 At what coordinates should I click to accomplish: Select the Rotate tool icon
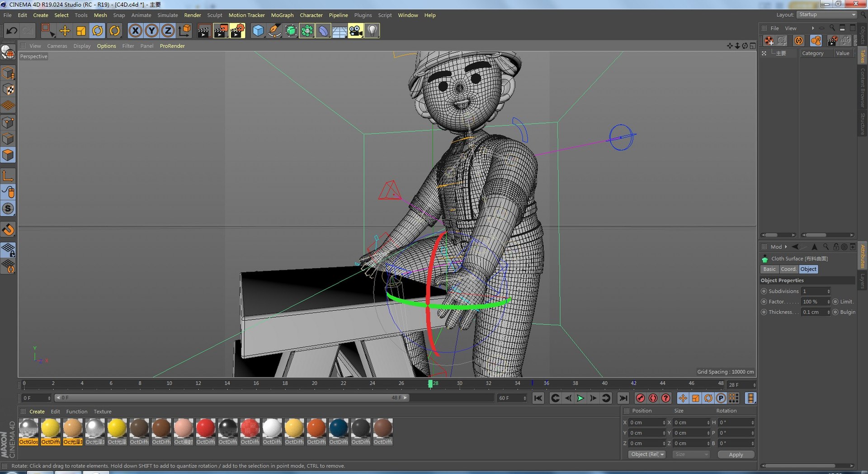98,31
